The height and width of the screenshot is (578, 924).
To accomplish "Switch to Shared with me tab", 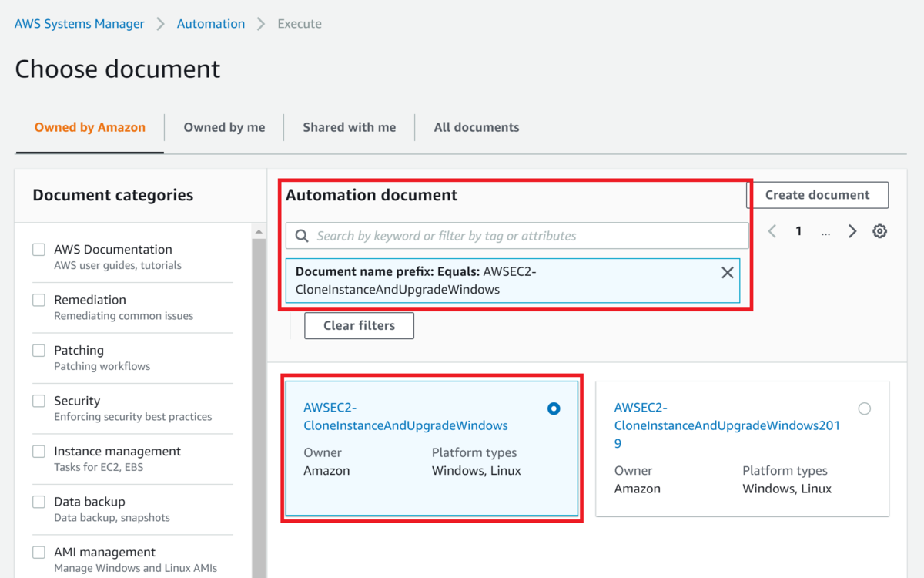I will pos(350,127).
